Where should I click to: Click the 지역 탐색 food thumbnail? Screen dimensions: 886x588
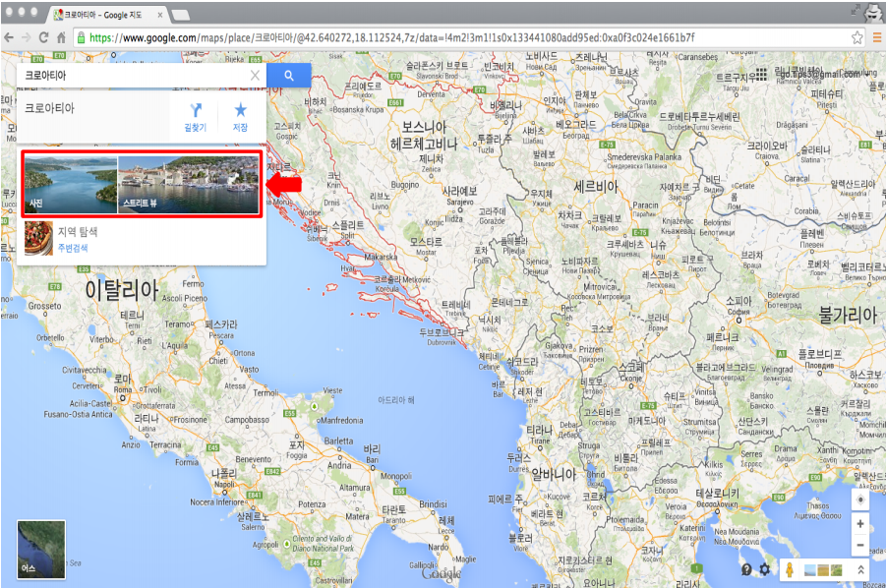tap(38, 238)
